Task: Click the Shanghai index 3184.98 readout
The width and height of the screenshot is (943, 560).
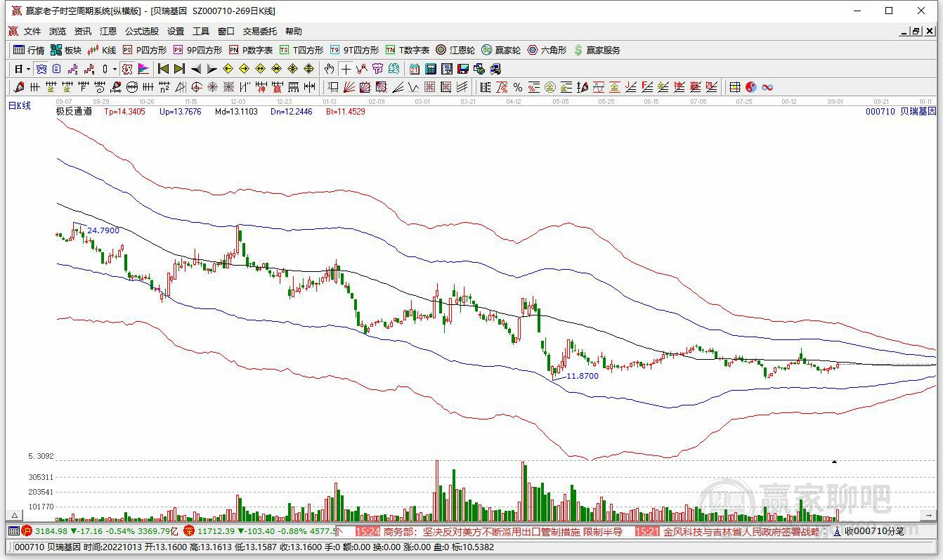Action: pyautogui.click(x=51, y=532)
